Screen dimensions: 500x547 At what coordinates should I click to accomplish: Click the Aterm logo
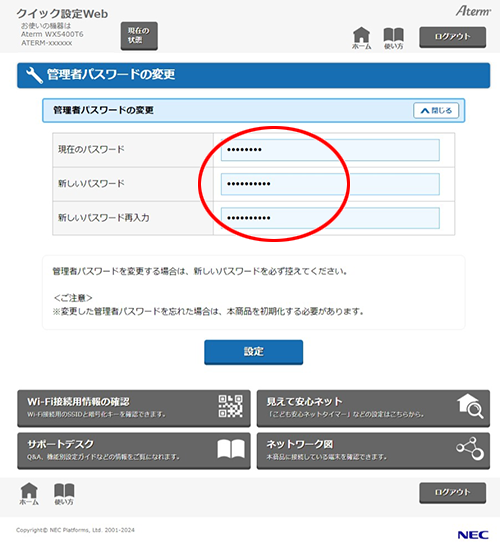(473, 11)
